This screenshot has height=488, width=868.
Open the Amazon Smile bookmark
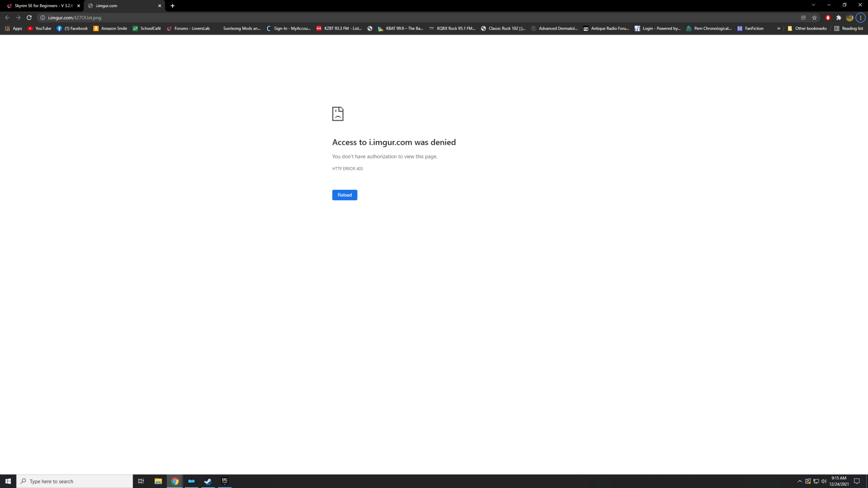110,28
